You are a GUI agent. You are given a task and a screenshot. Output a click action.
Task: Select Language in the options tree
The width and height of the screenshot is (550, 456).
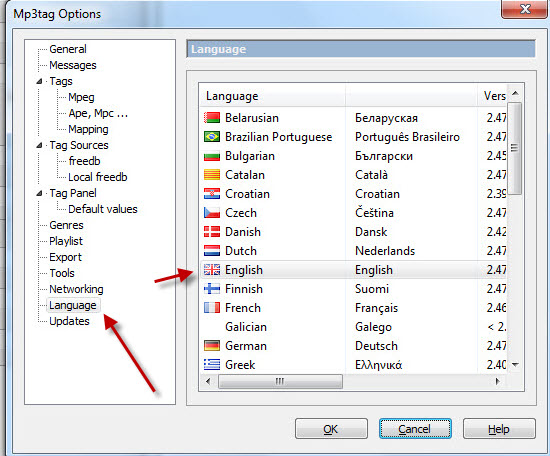point(73,305)
